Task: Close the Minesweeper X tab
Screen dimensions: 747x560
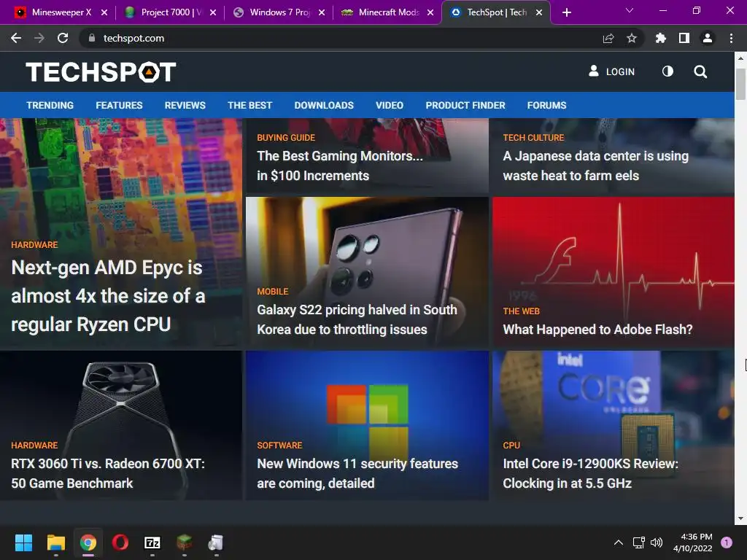Action: (x=104, y=12)
